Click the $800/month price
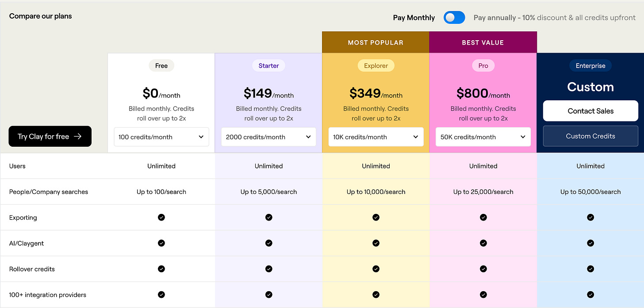This screenshot has width=644, height=308. pos(483,94)
